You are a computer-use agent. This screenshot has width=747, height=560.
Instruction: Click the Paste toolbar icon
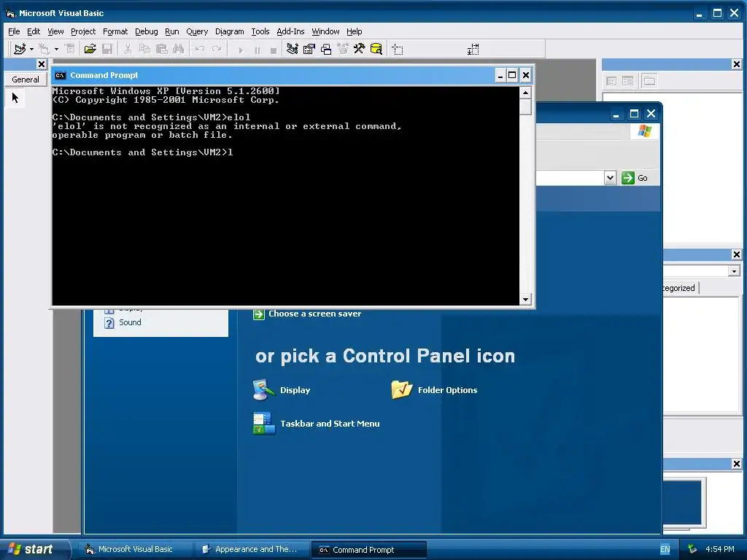(x=162, y=49)
